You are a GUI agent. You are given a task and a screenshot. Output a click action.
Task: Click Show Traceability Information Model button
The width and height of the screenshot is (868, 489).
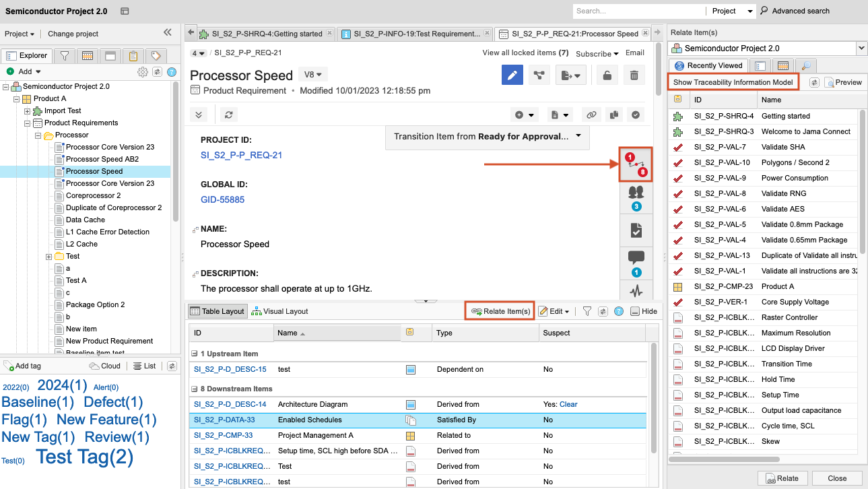[733, 82]
